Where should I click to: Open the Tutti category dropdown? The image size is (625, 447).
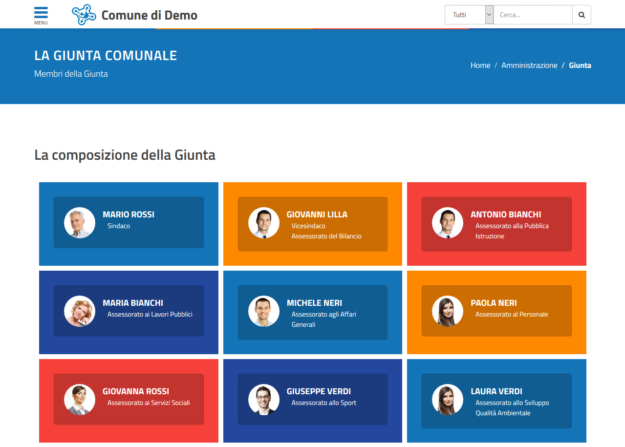[470, 15]
